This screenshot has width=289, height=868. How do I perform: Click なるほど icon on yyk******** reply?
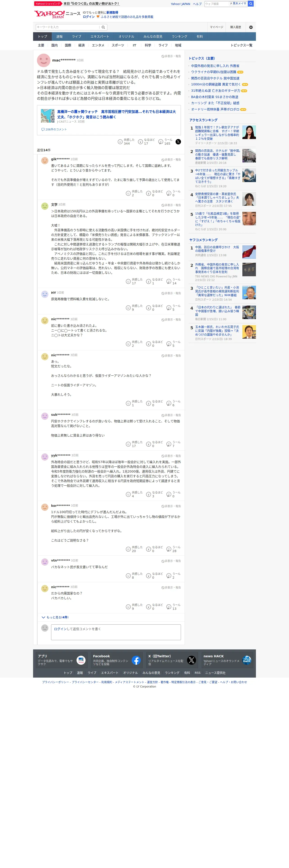[148, 494]
